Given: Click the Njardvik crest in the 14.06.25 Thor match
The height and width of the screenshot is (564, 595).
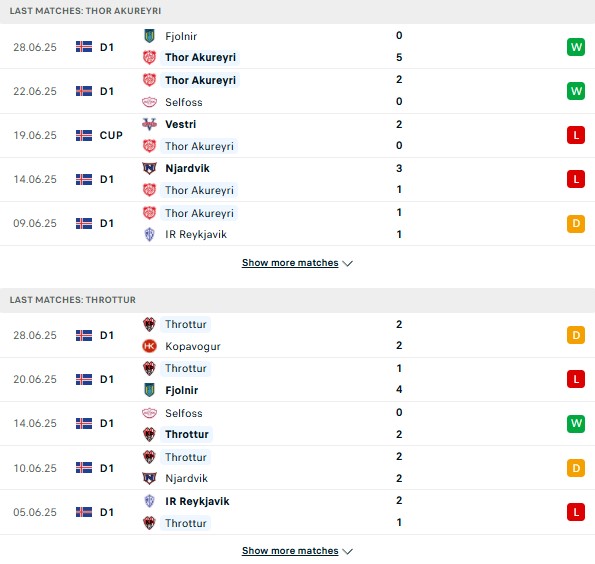Looking at the screenshot, I should (149, 168).
